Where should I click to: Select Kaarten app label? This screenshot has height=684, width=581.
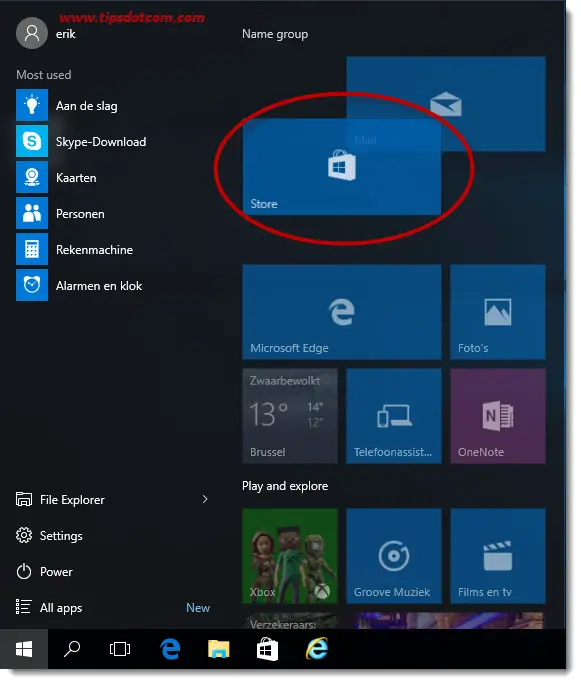click(76, 178)
